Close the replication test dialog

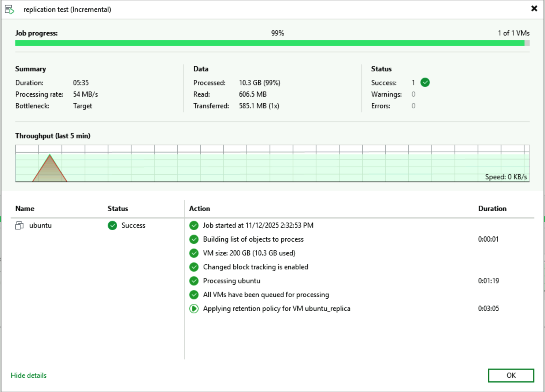pyautogui.click(x=534, y=9)
